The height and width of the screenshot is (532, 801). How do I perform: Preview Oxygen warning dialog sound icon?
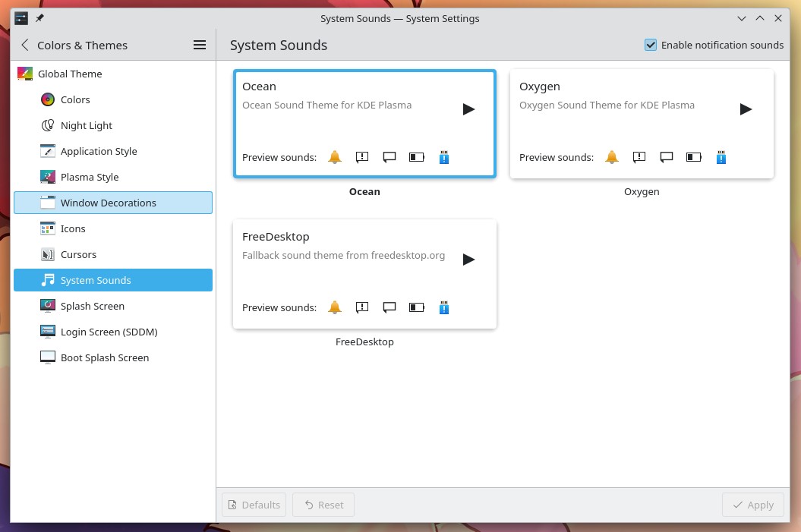coord(639,157)
